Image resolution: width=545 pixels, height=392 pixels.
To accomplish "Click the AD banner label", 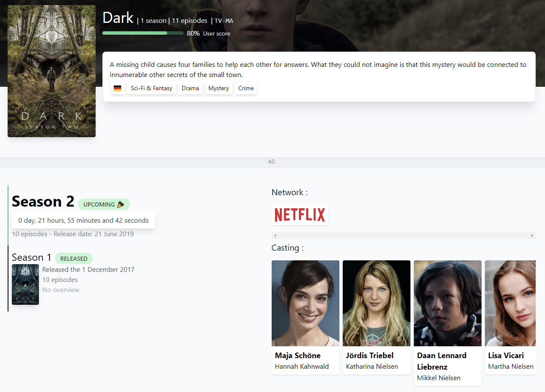I will 272,162.
